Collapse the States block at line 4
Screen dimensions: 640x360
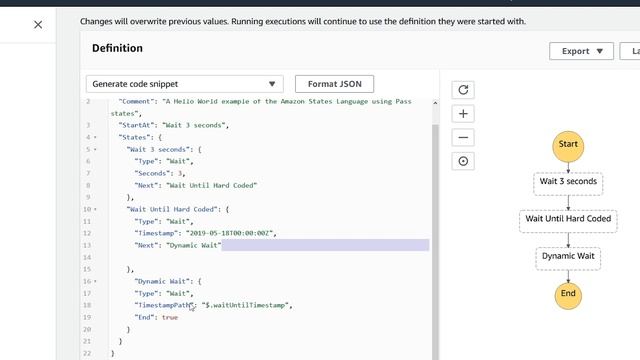[95, 138]
